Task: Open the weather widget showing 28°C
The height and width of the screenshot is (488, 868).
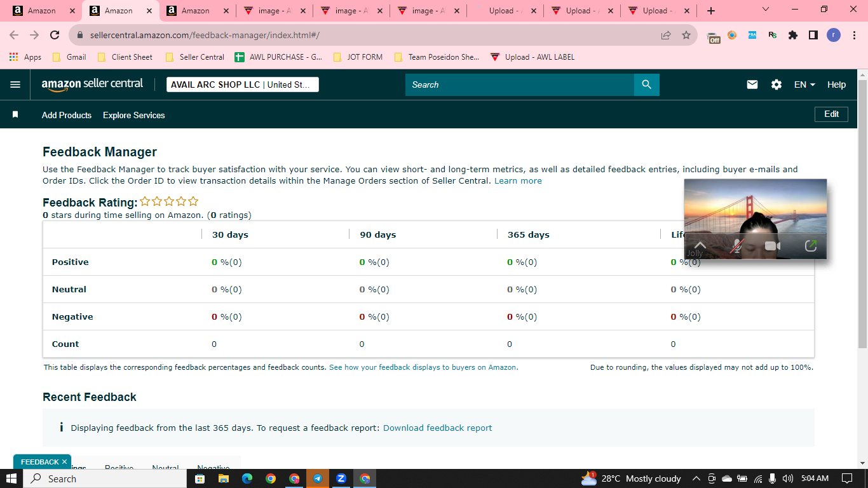Action: click(631, 478)
